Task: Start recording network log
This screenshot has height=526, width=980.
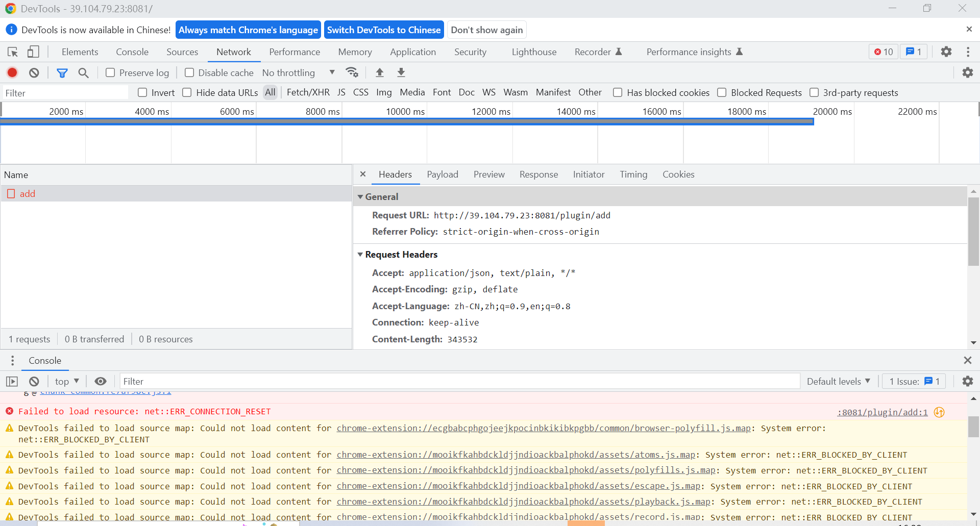Action: point(12,72)
